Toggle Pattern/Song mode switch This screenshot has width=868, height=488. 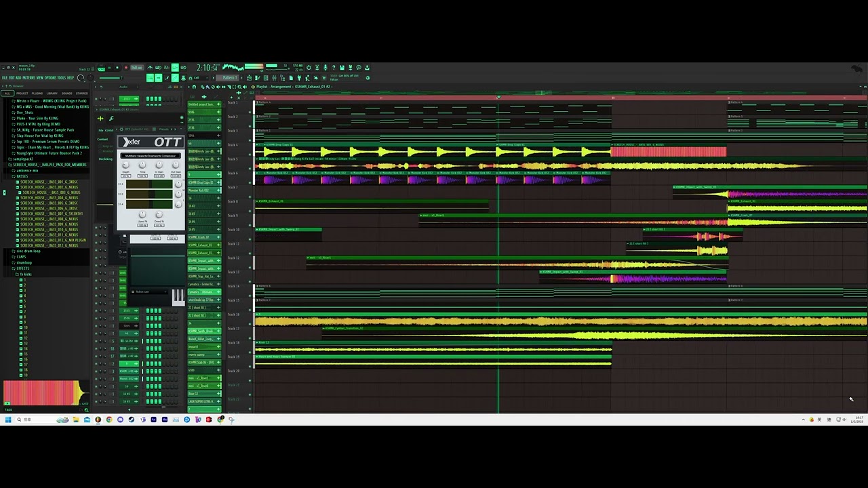[x=101, y=68]
